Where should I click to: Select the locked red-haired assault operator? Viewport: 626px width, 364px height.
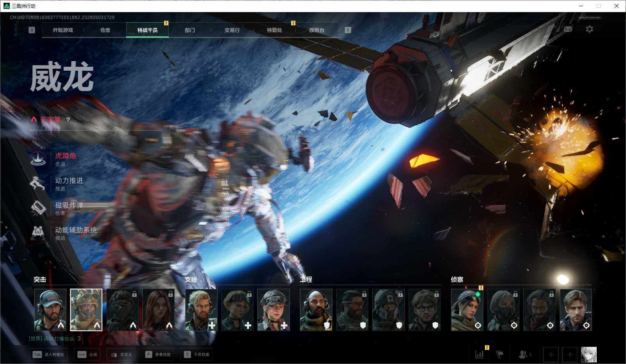158,310
